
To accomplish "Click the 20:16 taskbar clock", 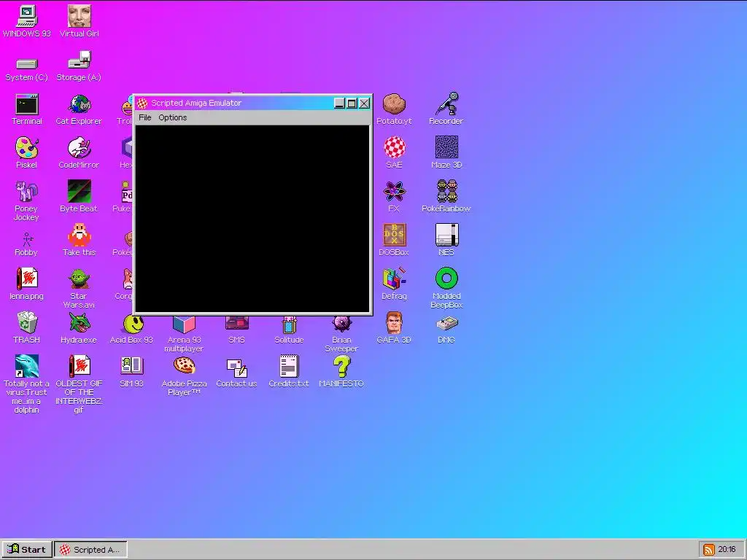I will (x=727, y=550).
